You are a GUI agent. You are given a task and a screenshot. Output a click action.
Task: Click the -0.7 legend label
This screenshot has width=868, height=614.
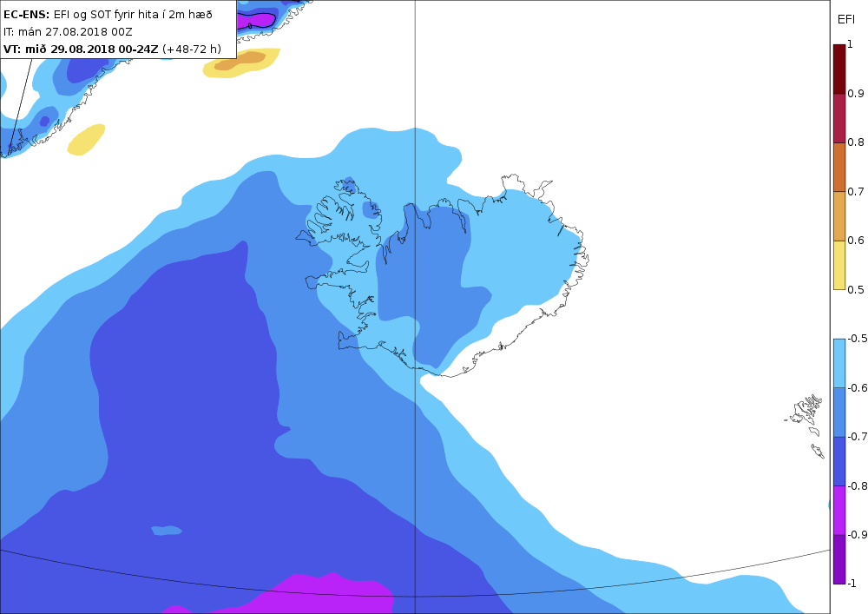coord(858,436)
